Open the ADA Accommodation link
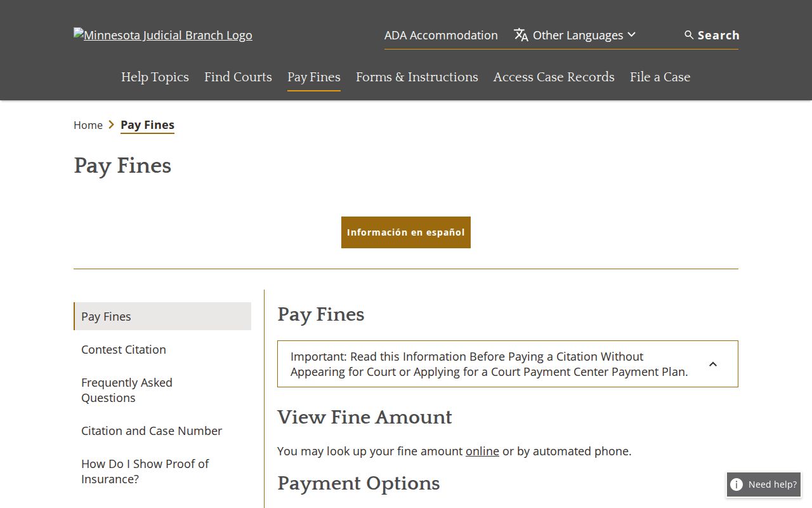Screen dimensions: 812x508 [441, 35]
